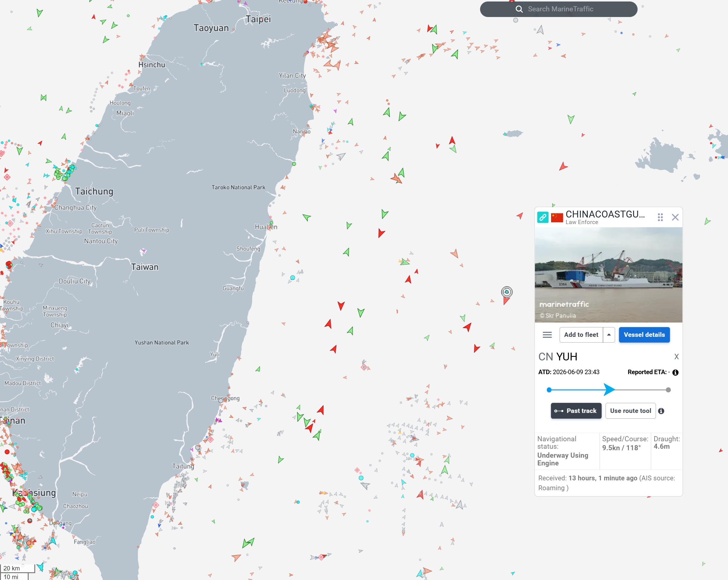Click the search magnifier icon
The height and width of the screenshot is (580, 728).
[519, 9]
